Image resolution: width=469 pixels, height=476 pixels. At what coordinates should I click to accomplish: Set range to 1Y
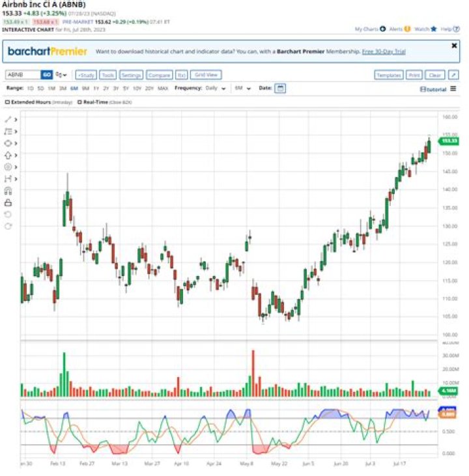click(x=96, y=89)
